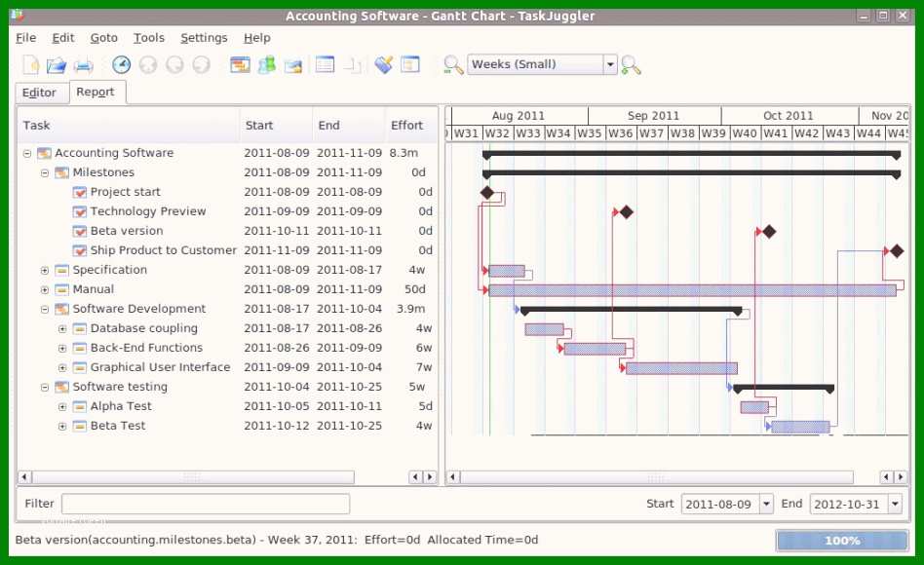Open the task list view icon

pyautogui.click(x=240, y=64)
